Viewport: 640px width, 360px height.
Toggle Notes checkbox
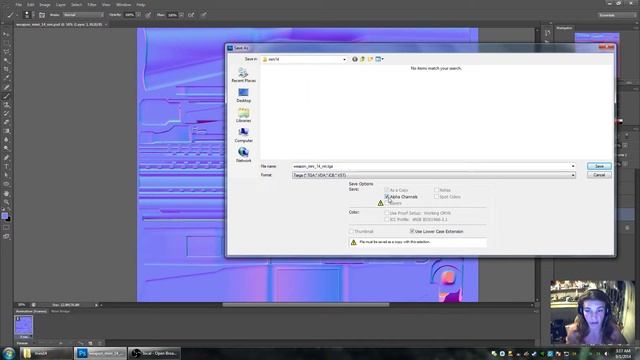point(436,190)
